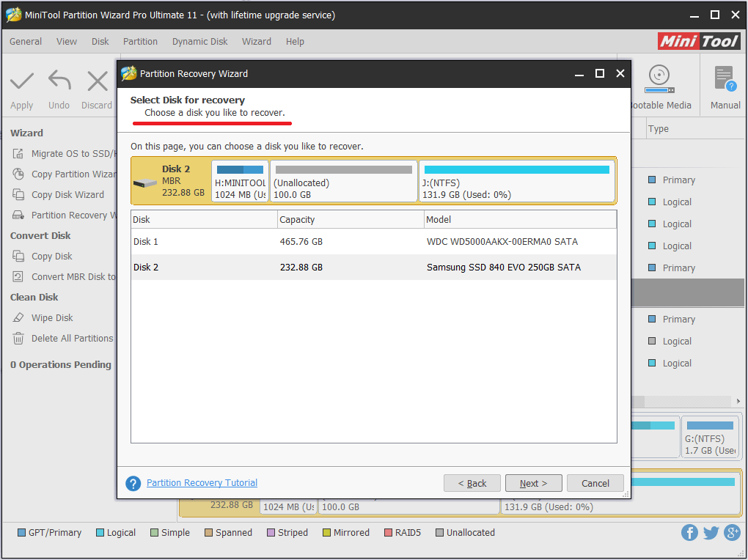The height and width of the screenshot is (560, 748).
Task: Click Mirrored legend color box
Action: click(x=326, y=532)
